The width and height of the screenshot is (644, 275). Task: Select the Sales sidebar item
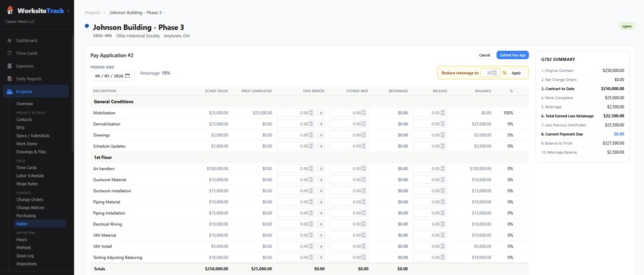pyautogui.click(x=40, y=224)
